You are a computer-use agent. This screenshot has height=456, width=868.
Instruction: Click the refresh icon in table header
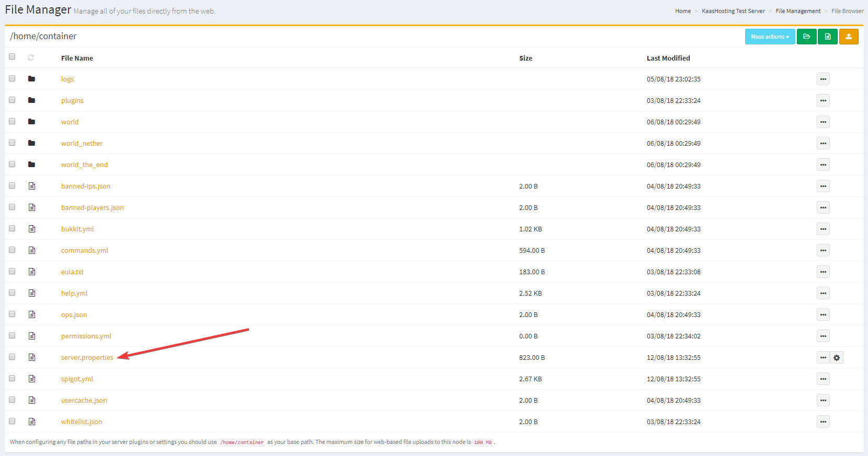[31, 57]
